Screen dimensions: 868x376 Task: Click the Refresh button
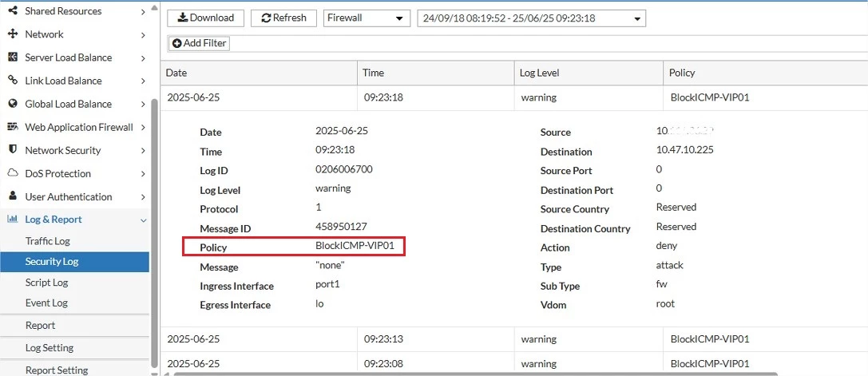click(283, 18)
